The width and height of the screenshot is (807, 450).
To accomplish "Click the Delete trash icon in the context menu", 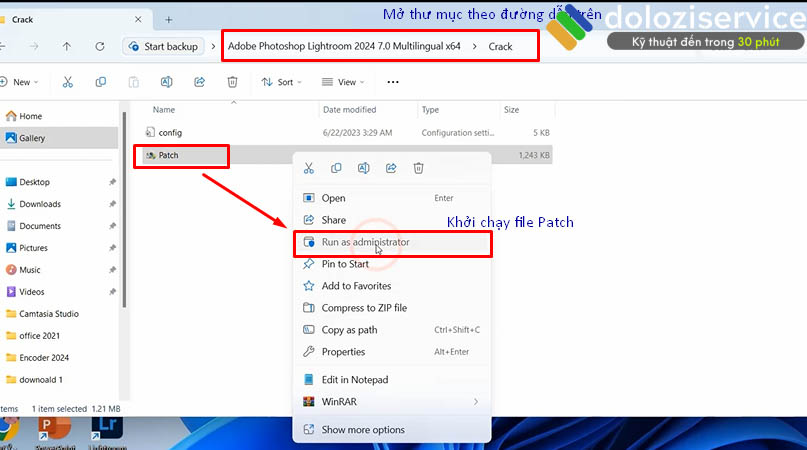I will (x=419, y=168).
